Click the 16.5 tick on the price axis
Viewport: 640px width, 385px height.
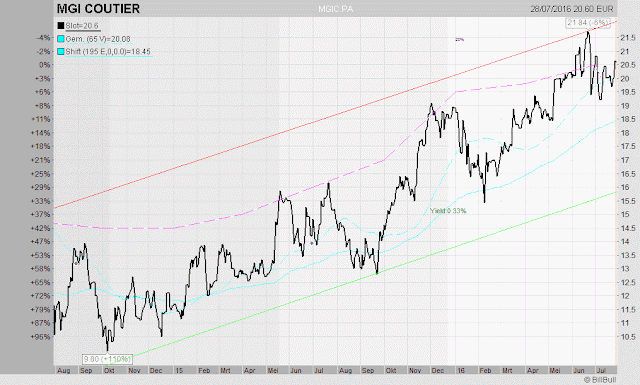pos(628,174)
